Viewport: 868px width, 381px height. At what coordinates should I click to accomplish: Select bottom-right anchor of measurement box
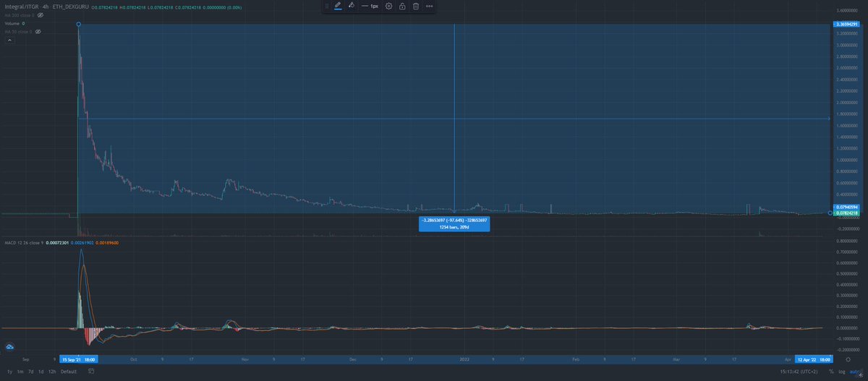point(830,213)
